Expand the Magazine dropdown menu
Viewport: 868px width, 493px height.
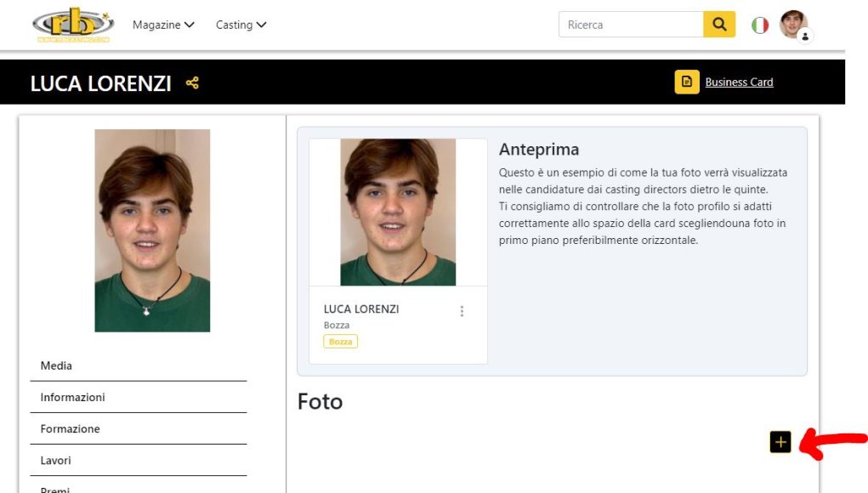click(x=163, y=25)
